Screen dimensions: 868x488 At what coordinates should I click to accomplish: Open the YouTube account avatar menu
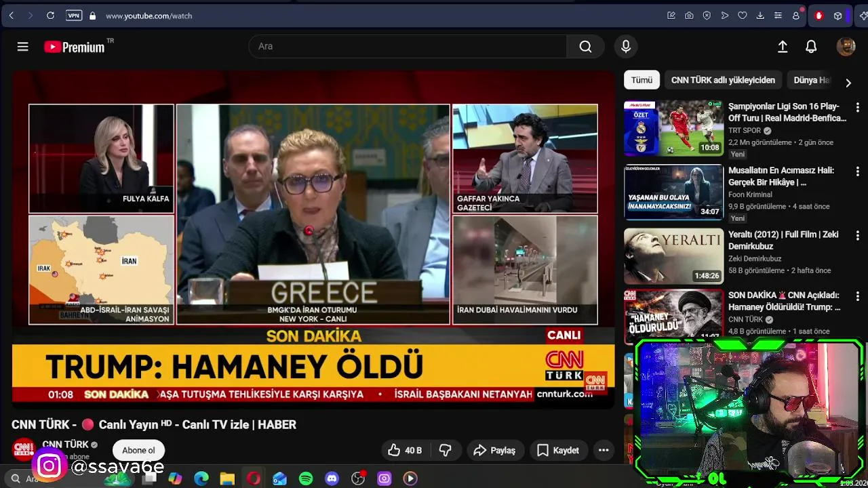pos(846,46)
